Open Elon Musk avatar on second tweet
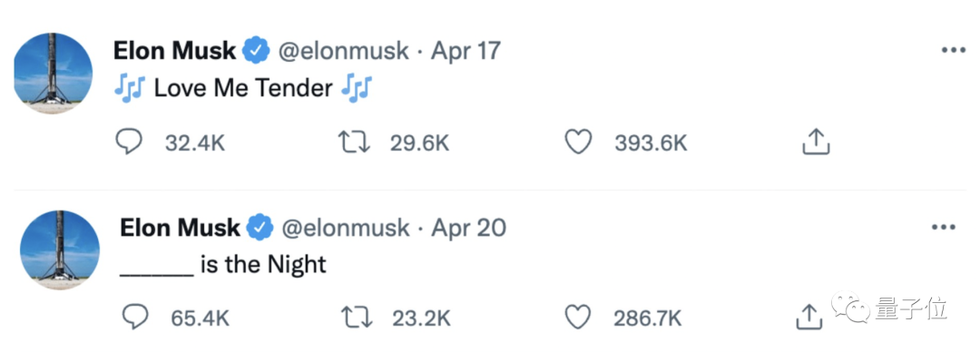Screen dimensions: 980x352 pos(60,249)
